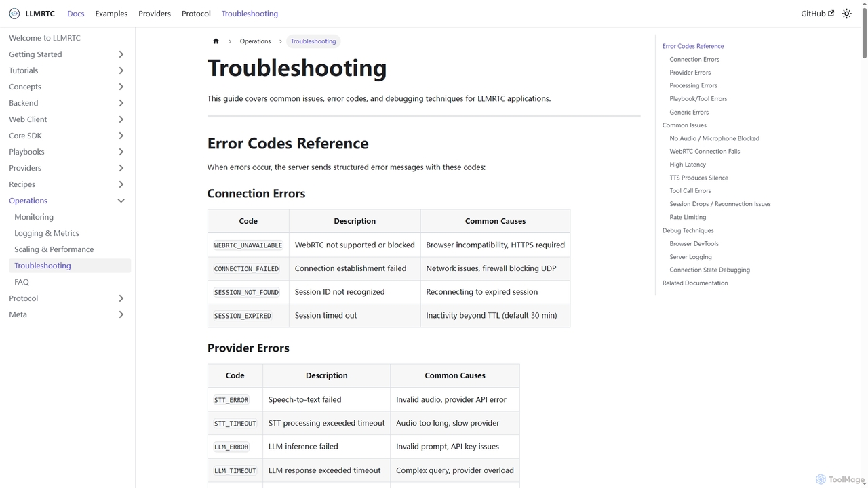Click the Troubleshooting breadcrumb pill
Screen dimensions: 868x488
313,41
